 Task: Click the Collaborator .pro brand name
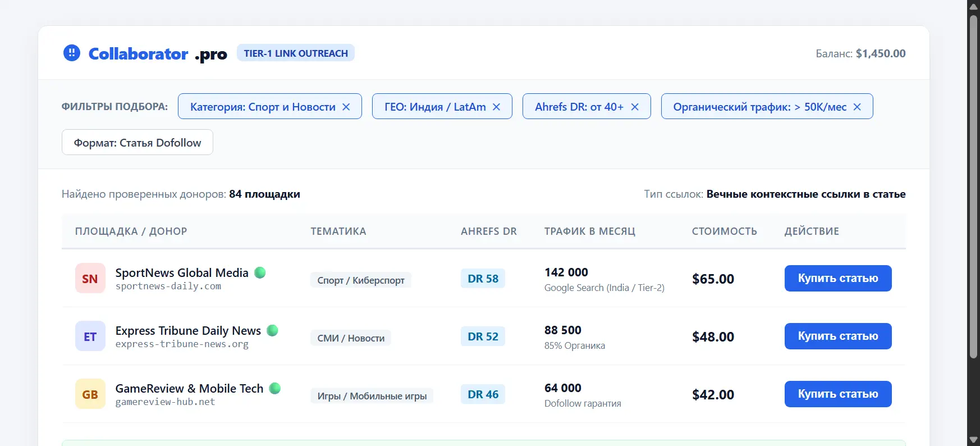pos(158,54)
